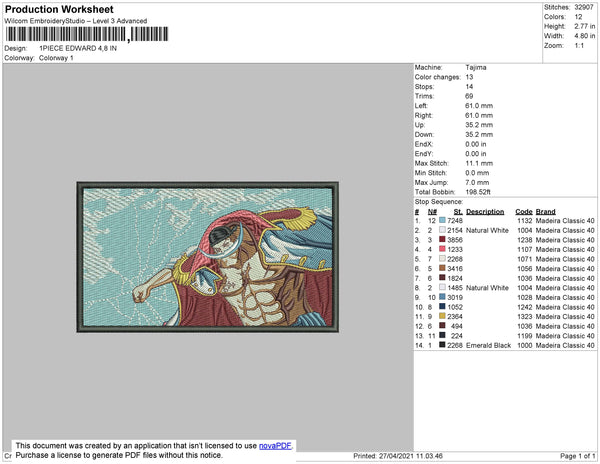Click stitch count '7248' in row 1
The height and width of the screenshot is (464, 600).
pyautogui.click(x=455, y=221)
